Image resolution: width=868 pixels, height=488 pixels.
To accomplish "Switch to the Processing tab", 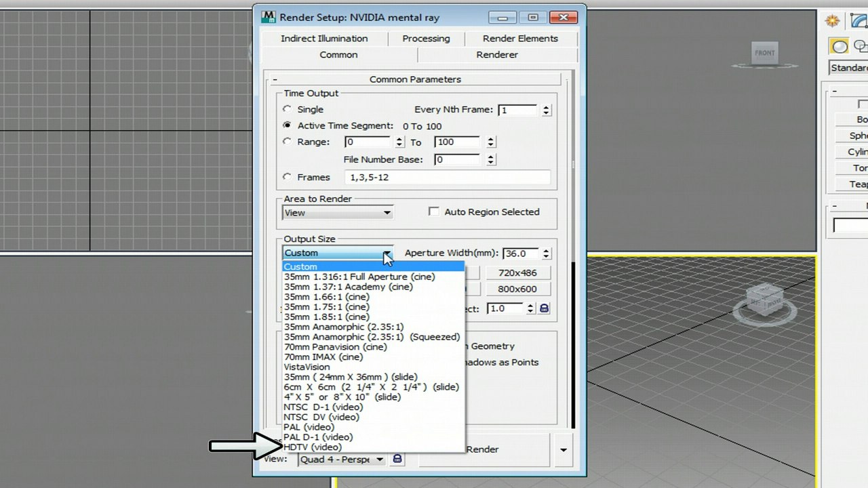I will [x=426, y=39].
